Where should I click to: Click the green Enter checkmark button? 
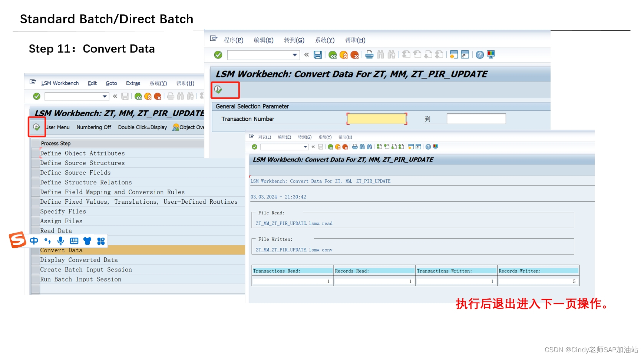pos(218,54)
